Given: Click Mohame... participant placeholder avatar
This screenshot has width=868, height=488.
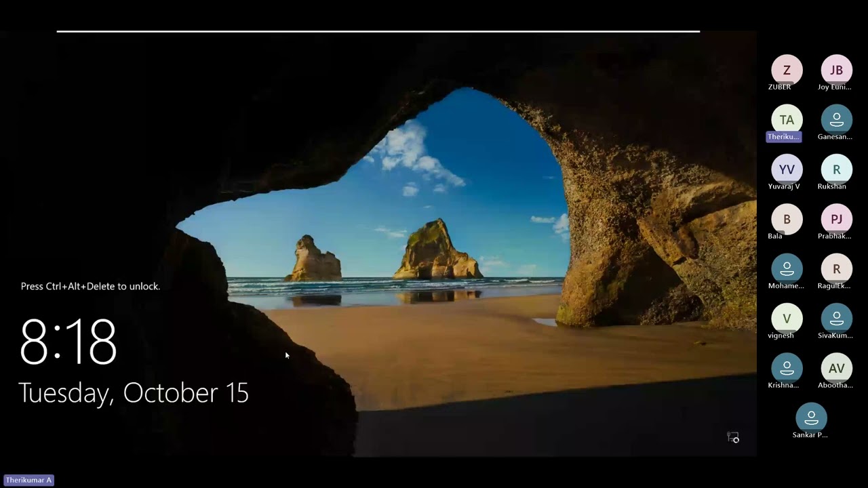Looking at the screenshot, I should (787, 269).
